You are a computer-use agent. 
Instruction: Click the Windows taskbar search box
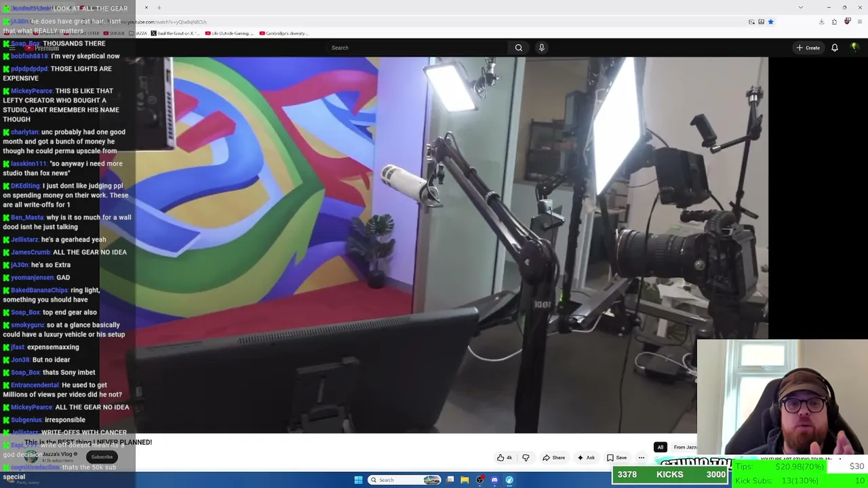(x=404, y=480)
